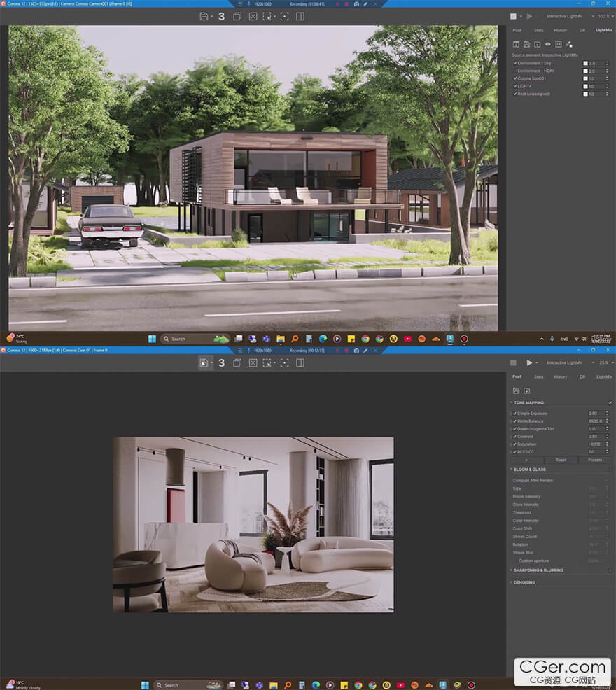Select the region render tool in the lower window
The height and width of the screenshot is (690, 616).
pyautogui.click(x=267, y=363)
